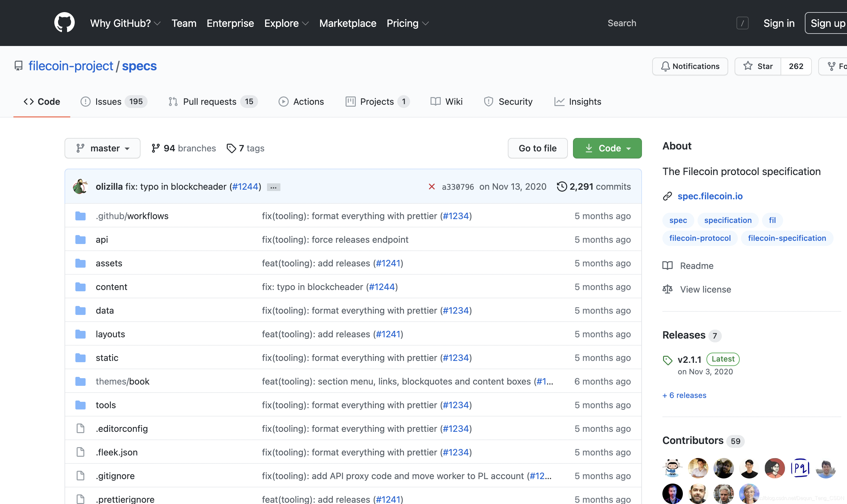Click the history clock icon beside commits
Image resolution: width=847 pixels, height=504 pixels.
click(562, 187)
